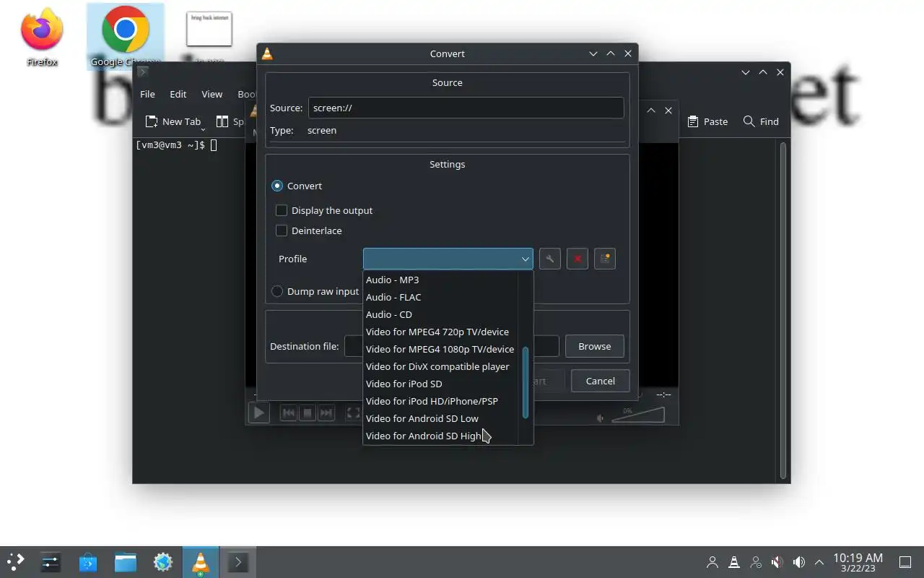Open the volume control tray icon
This screenshot has width=924, height=578.
click(x=799, y=562)
